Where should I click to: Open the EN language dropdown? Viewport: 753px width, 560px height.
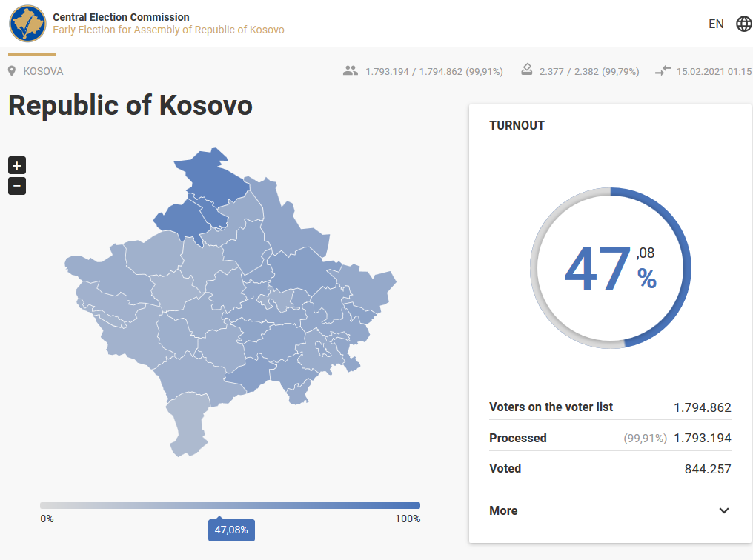(716, 24)
